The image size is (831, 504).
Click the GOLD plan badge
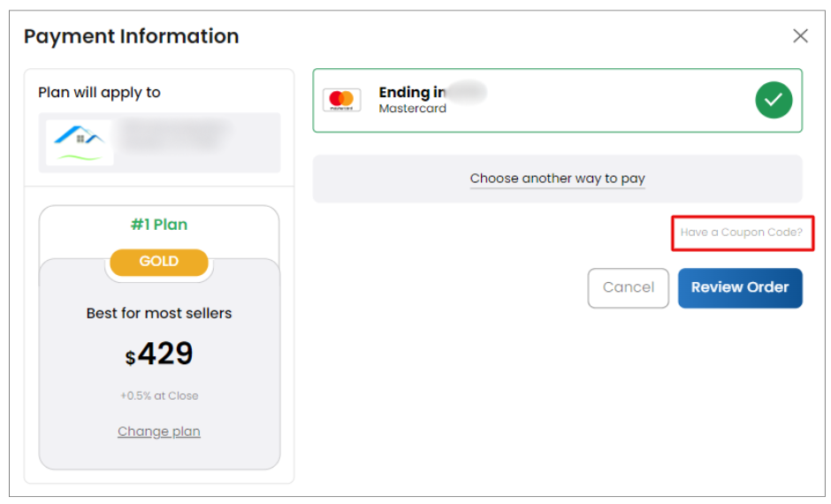159,262
